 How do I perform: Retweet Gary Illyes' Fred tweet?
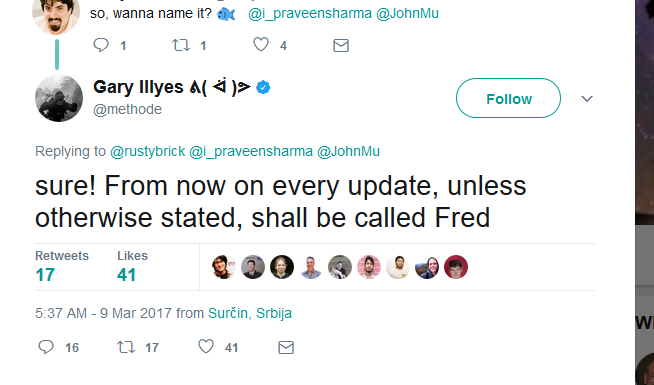coord(126,347)
